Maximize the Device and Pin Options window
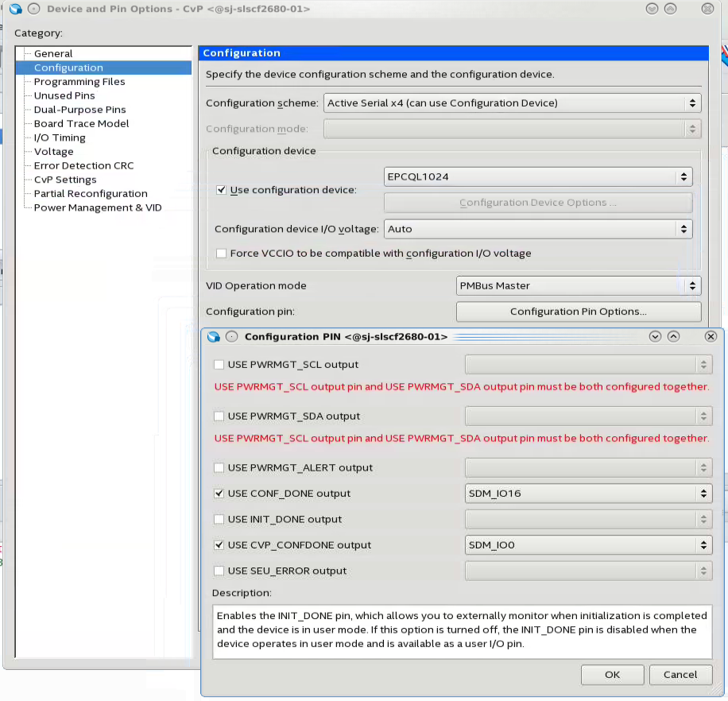Screen dimensions: 728x701 coord(671,9)
